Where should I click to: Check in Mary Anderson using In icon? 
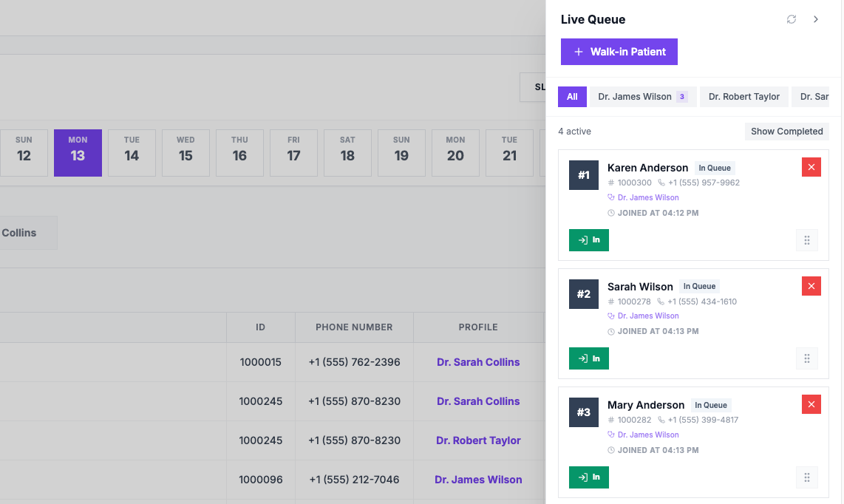click(589, 477)
